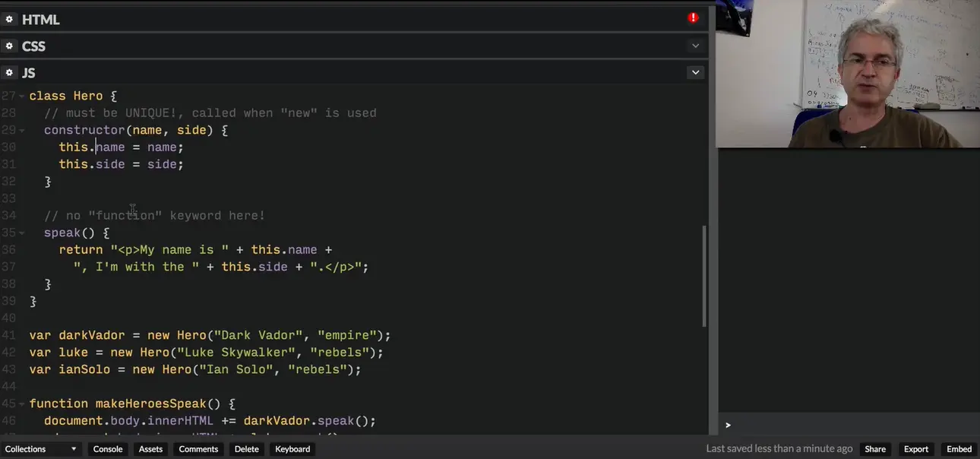The height and width of the screenshot is (459, 980).
Task: Click the line with "I'm with the" string
Action: click(221, 267)
